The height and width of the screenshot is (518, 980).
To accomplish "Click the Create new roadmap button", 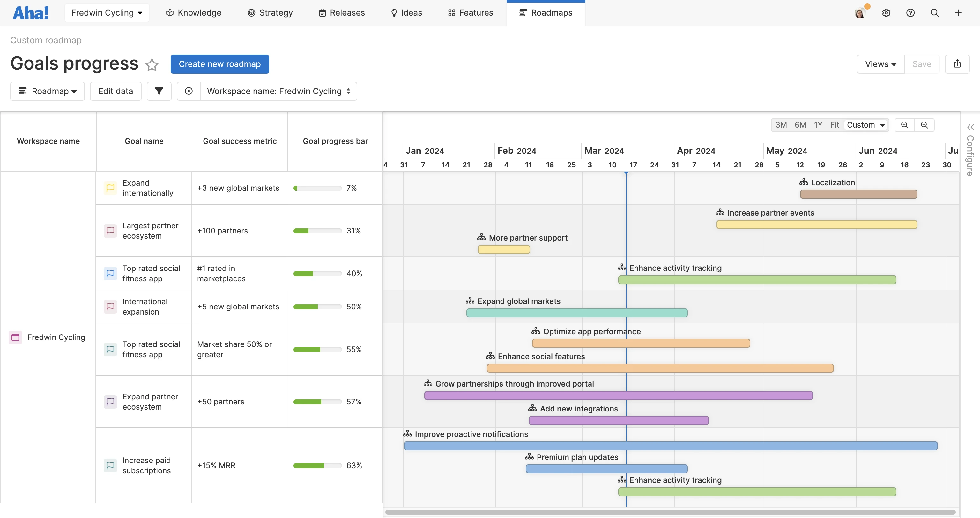I will (x=220, y=64).
